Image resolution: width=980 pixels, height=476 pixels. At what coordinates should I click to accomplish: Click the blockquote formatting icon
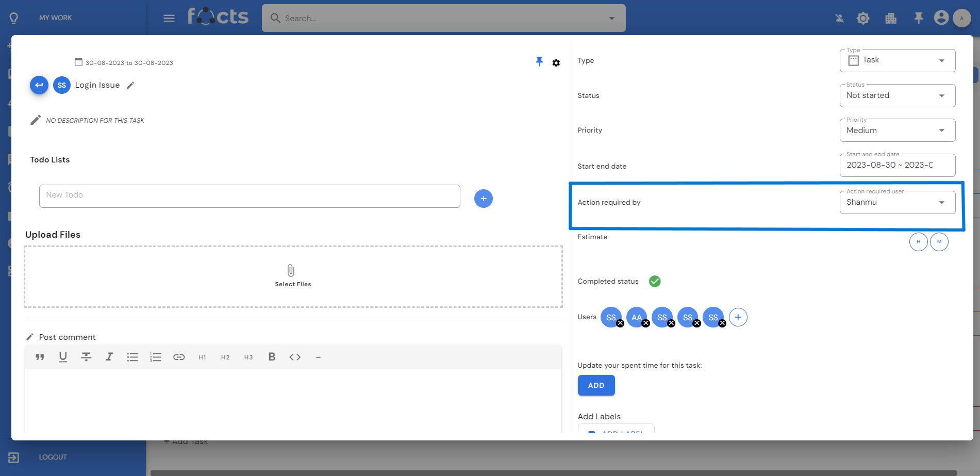pos(40,357)
